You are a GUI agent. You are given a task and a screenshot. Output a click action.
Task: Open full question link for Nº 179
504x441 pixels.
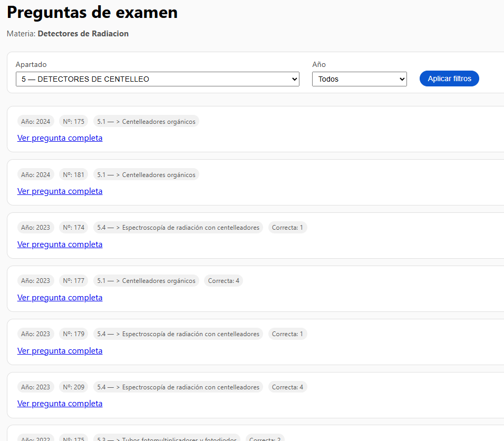pyautogui.click(x=60, y=351)
